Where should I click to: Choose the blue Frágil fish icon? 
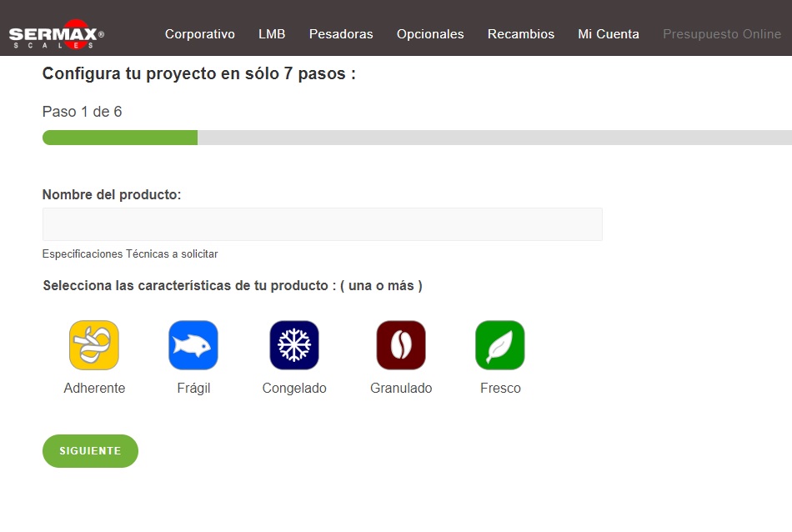coord(193,345)
